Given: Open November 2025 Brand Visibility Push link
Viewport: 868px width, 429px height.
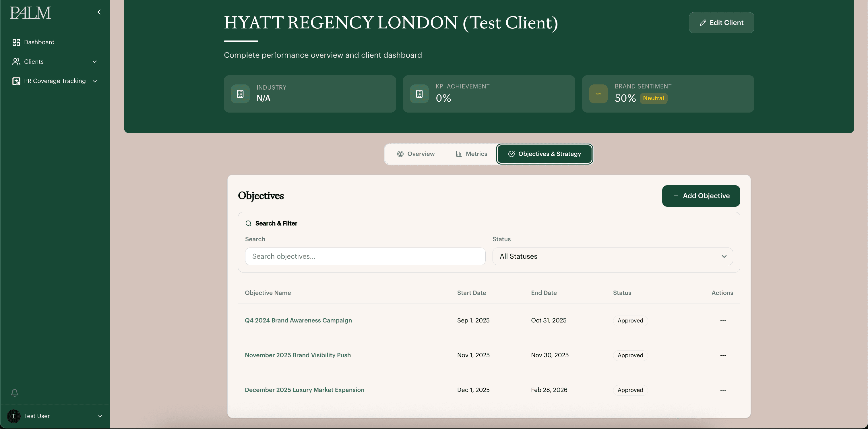Looking at the screenshot, I should point(298,355).
